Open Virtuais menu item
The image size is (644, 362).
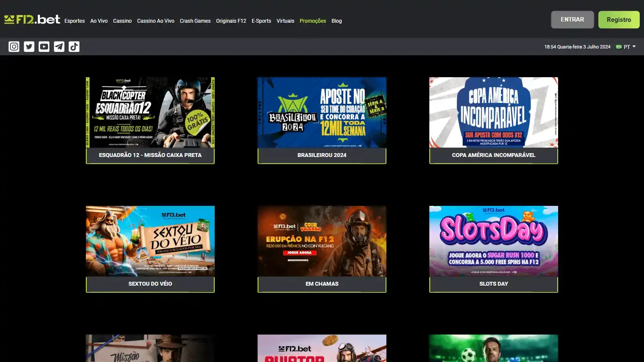click(286, 21)
